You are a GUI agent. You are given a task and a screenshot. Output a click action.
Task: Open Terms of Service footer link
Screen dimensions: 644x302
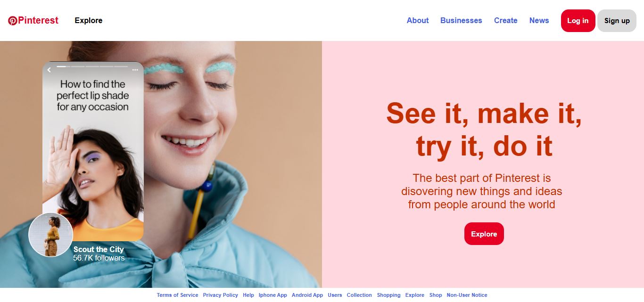click(177, 295)
